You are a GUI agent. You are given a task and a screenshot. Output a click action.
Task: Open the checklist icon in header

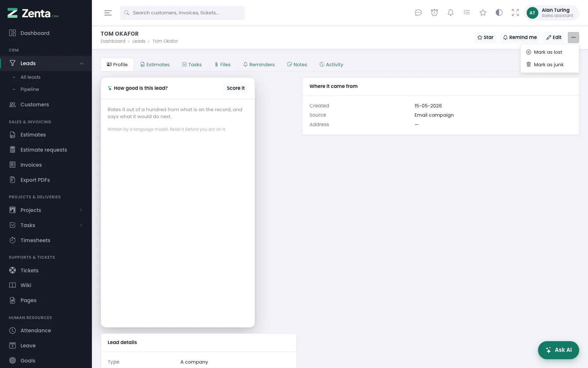467,13
